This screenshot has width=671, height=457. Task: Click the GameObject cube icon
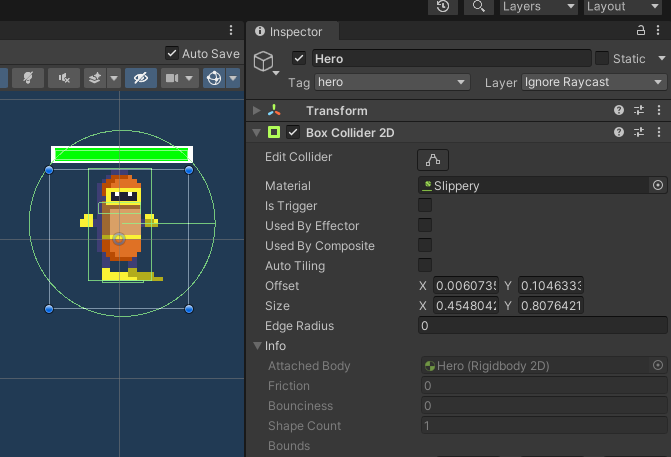264,61
